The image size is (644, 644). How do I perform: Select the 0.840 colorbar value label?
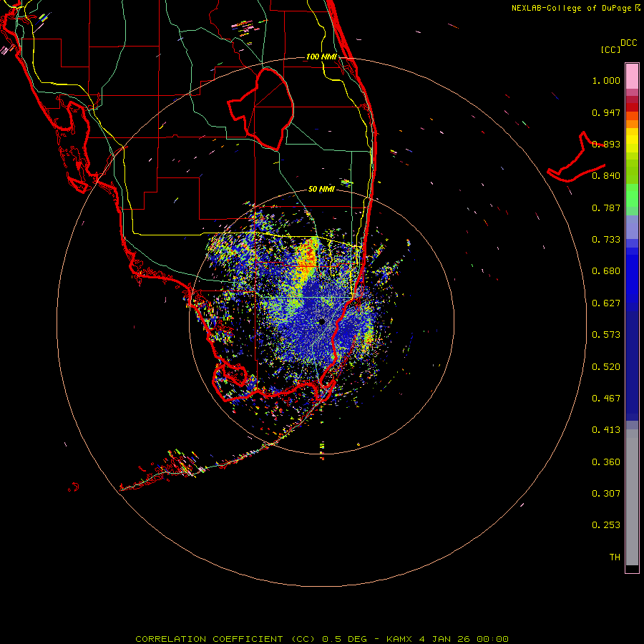(606, 176)
